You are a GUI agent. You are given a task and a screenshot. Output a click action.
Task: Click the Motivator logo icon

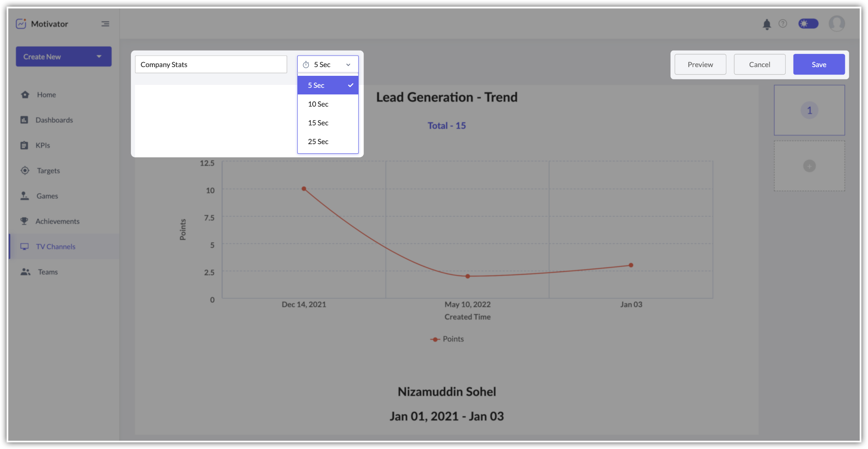coord(21,24)
